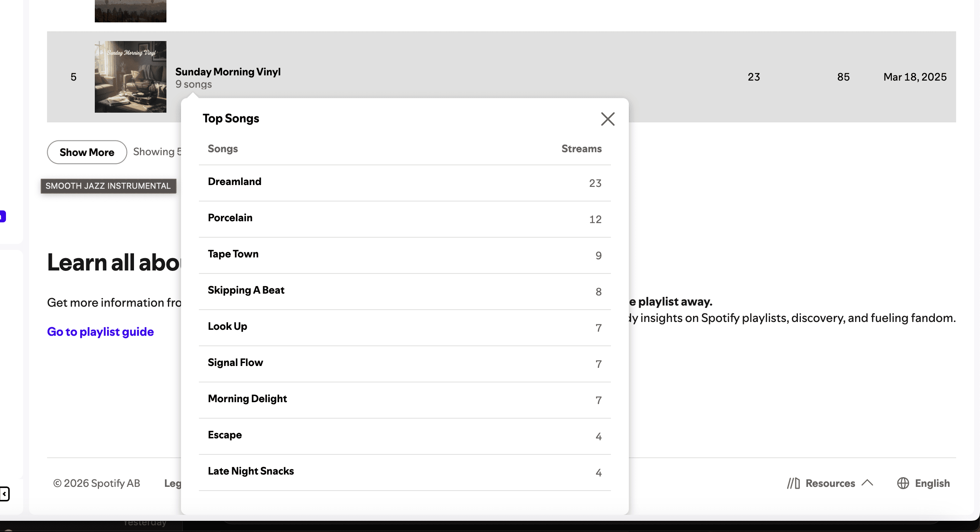980x532 pixels.
Task: Click the Morning Delight song row
Action: pyautogui.click(x=247, y=399)
